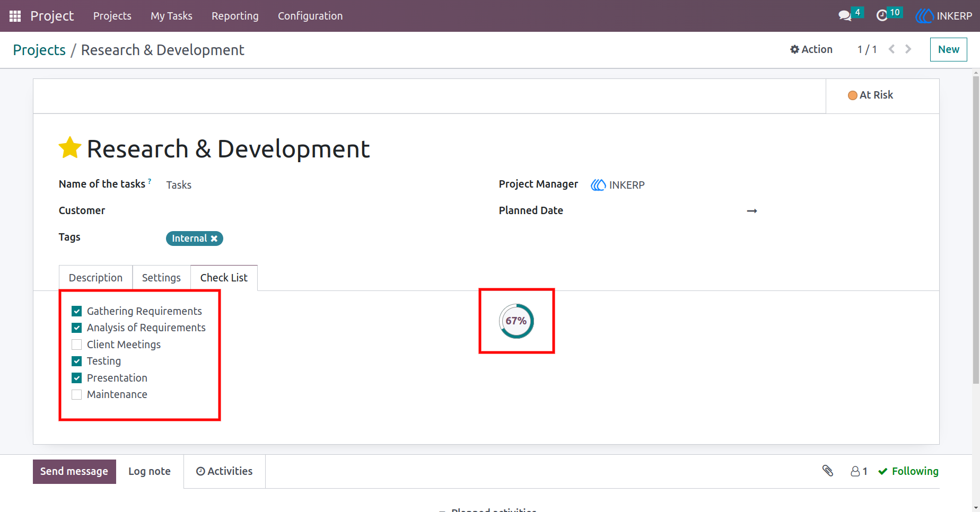Open the Projects menu
Viewport: 980px width, 512px height.
[x=112, y=16]
